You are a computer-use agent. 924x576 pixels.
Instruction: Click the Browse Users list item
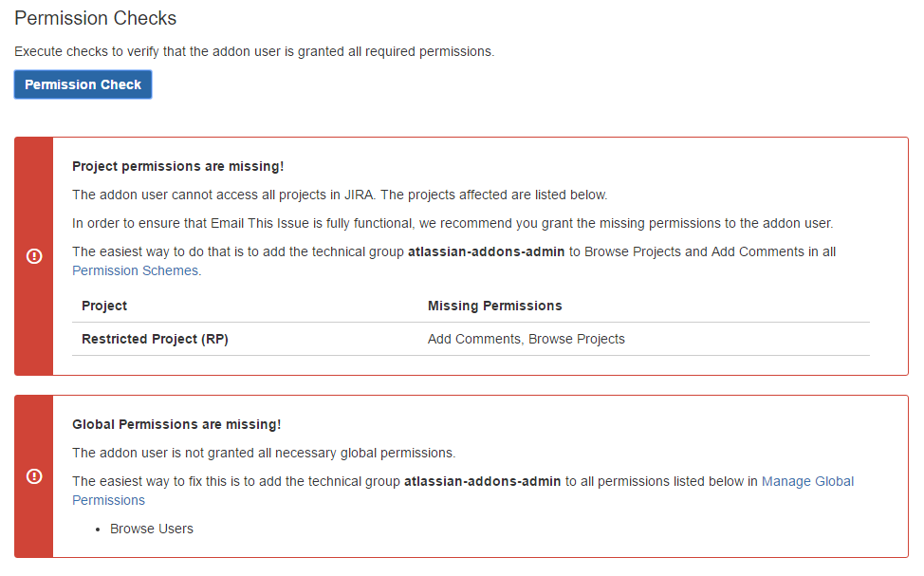(152, 529)
